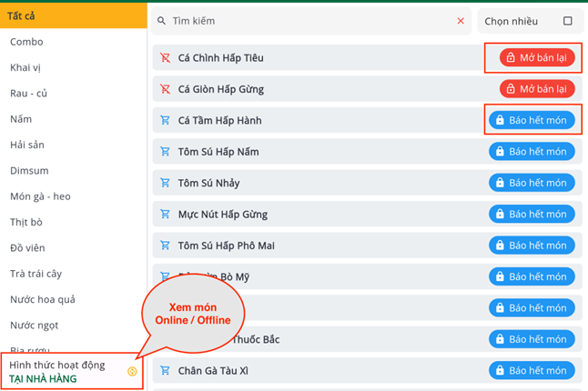The height and width of the screenshot is (391, 588).
Task: Select the Cá Chình Hấp Tiêu dish name
Action: [220, 58]
